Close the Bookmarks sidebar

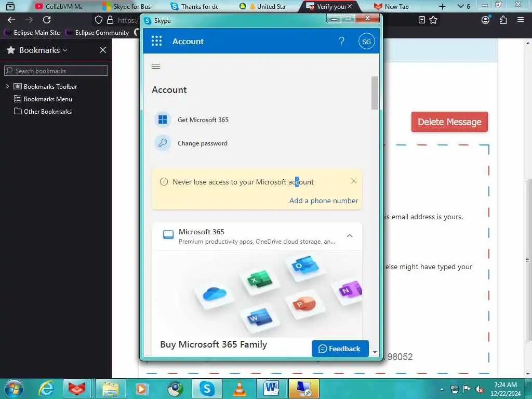coord(103,50)
